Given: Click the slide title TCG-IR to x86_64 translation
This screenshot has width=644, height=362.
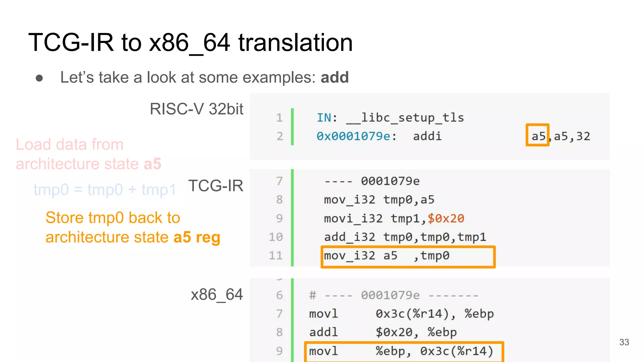Looking at the screenshot, I should coord(190,43).
